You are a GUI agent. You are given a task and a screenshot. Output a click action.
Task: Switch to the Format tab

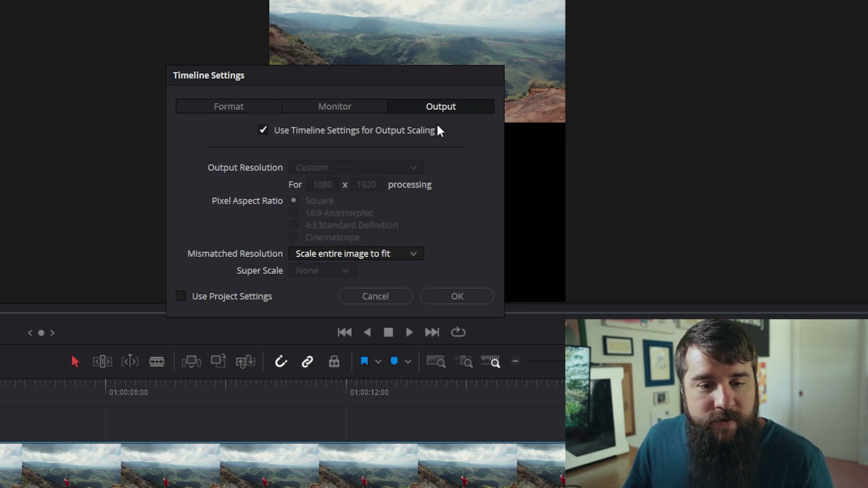pyautogui.click(x=229, y=106)
